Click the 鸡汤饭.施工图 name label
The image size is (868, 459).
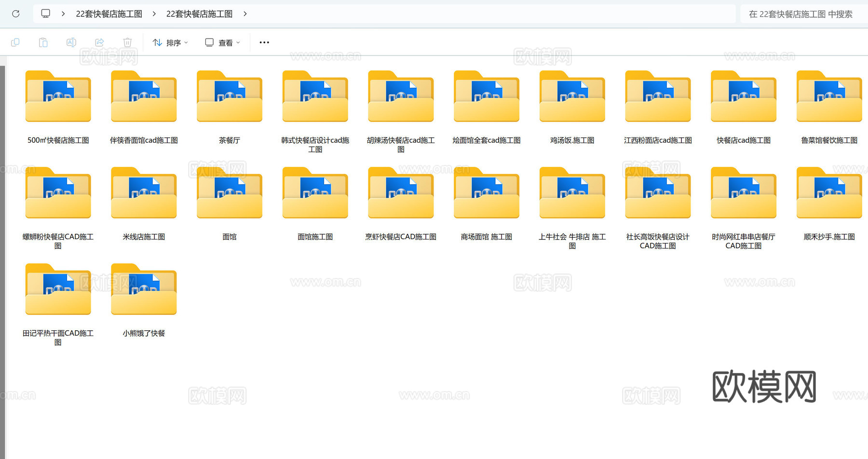click(x=572, y=140)
